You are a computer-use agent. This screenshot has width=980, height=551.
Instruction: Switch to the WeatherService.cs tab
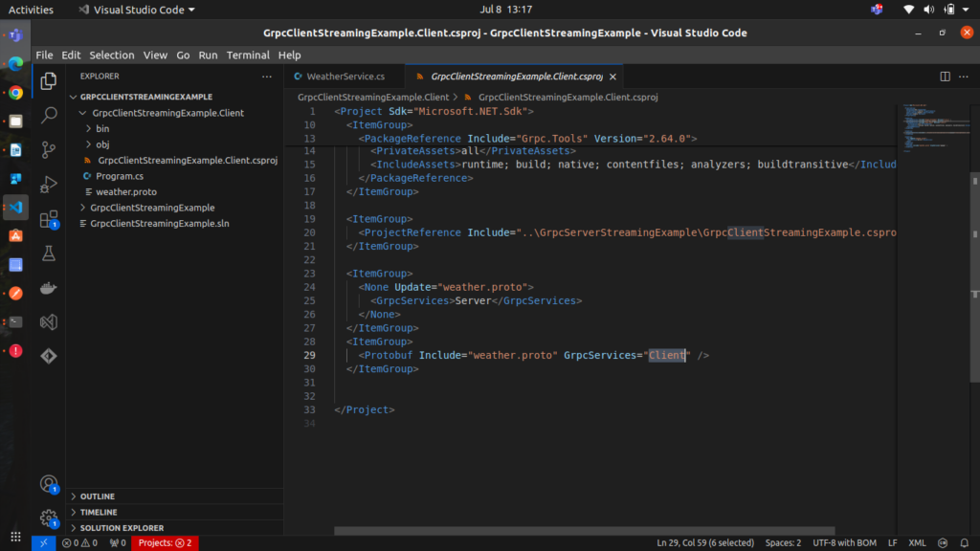click(345, 77)
